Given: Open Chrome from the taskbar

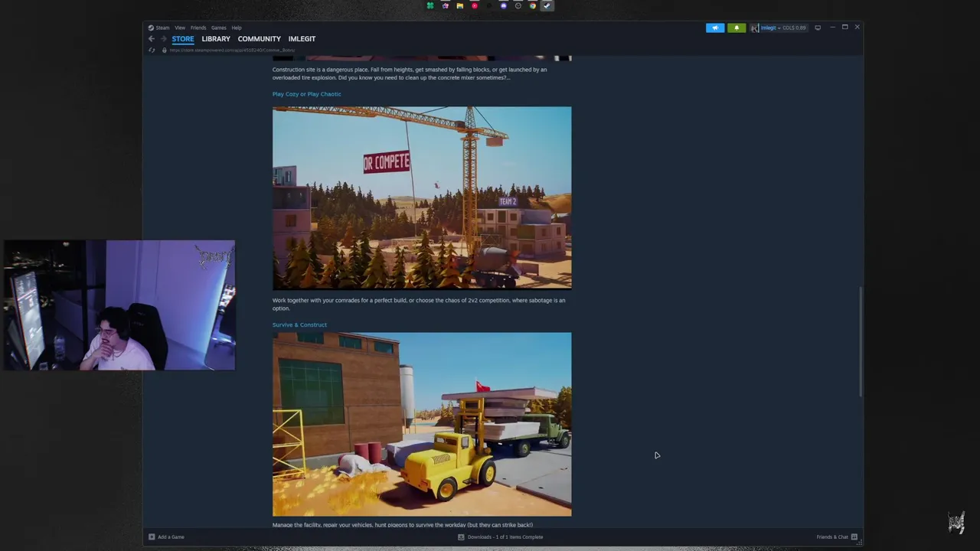Looking at the screenshot, I should coord(532,5).
